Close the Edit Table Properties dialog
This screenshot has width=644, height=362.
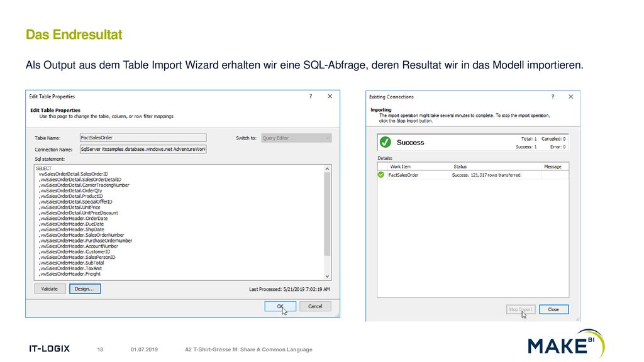(x=330, y=96)
